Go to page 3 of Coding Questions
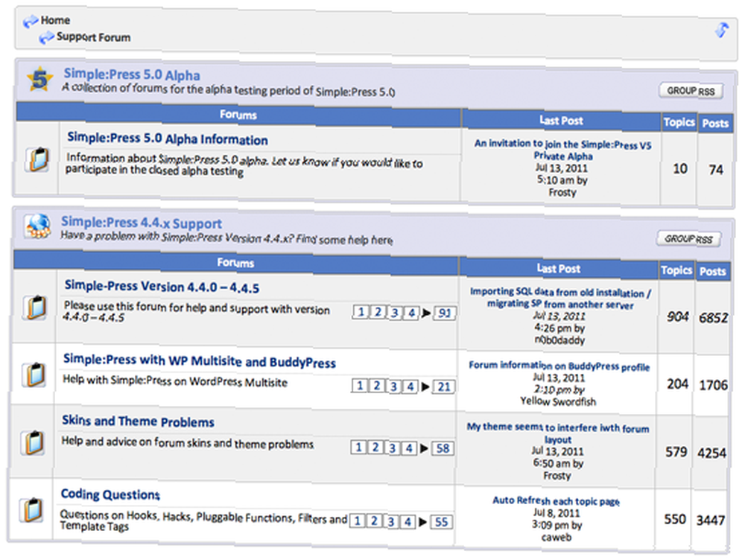 pyautogui.click(x=390, y=522)
